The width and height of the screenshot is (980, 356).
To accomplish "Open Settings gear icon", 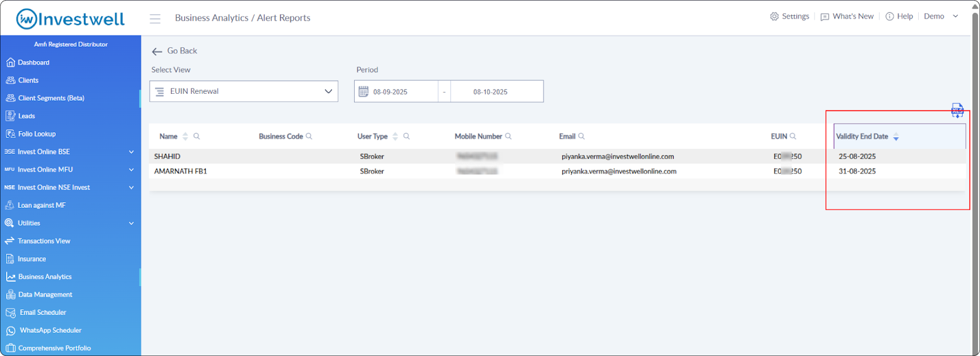I will tap(774, 17).
